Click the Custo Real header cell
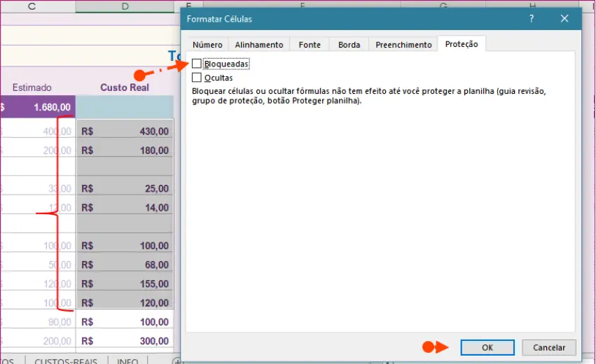This screenshot has height=364, width=596. point(125,87)
